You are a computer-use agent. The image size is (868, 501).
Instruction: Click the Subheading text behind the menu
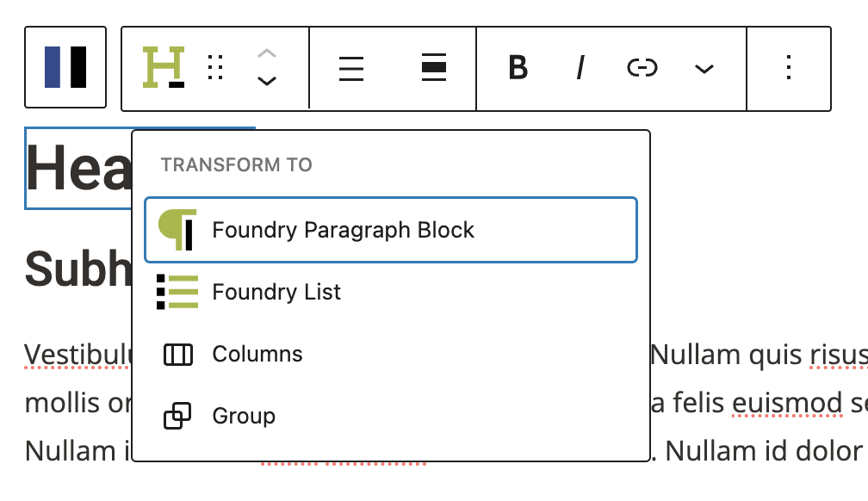click(x=77, y=269)
